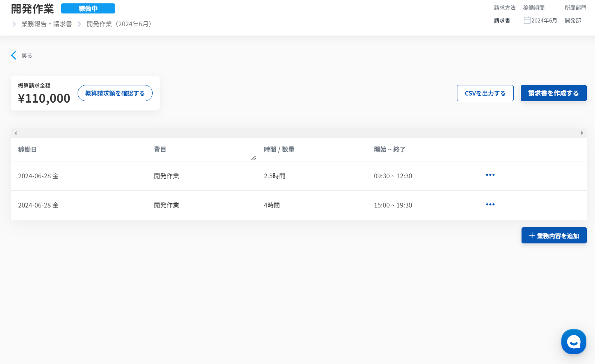Click the back chevron arrow icon

coord(14,55)
